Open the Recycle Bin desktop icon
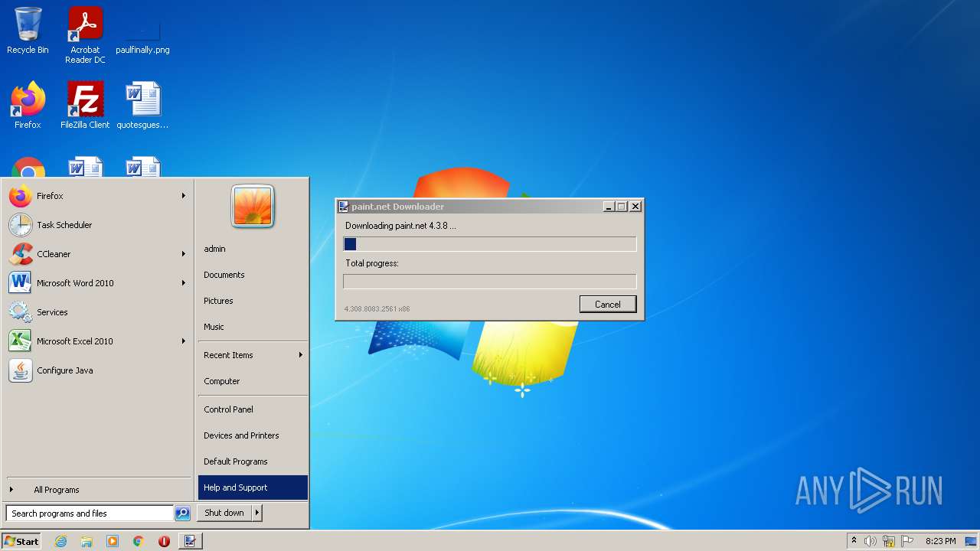The width and height of the screenshot is (980, 551). 28,31
